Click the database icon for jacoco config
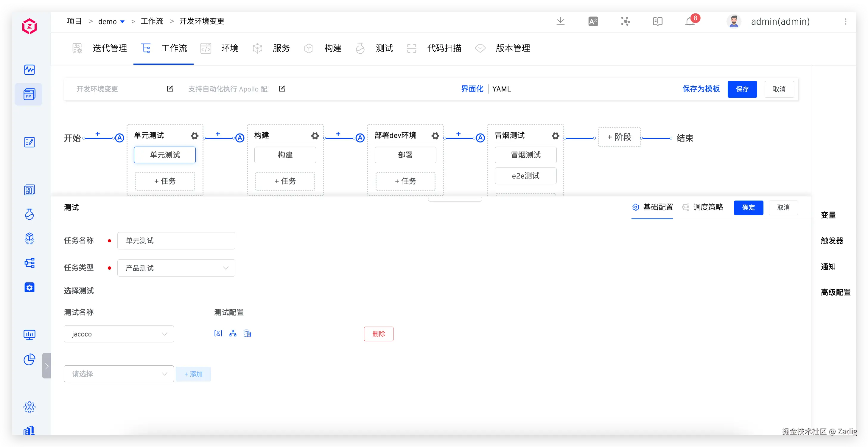 coord(247,333)
